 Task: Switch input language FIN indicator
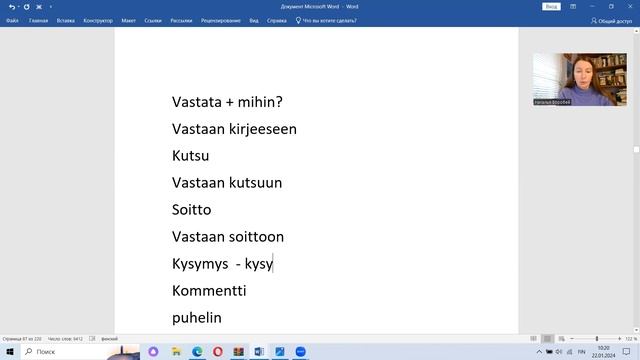(582, 351)
